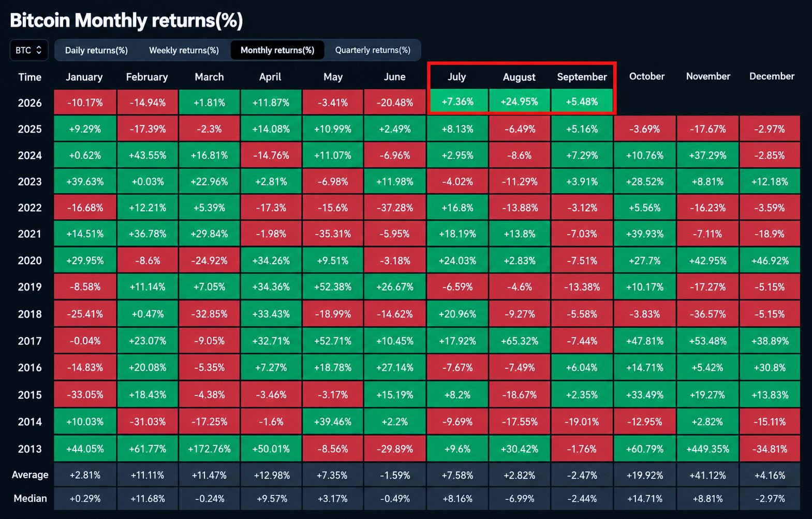Select the December column header
Screen dimensions: 812x519
(x=772, y=76)
